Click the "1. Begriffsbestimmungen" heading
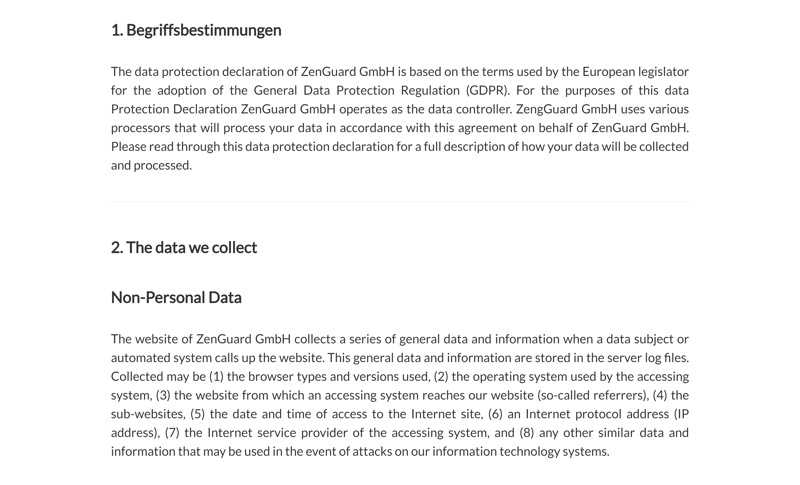This screenshot has height=485, width=800. point(196,30)
